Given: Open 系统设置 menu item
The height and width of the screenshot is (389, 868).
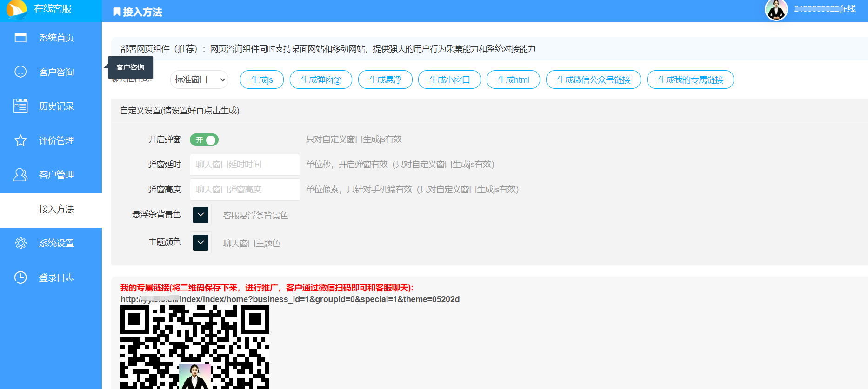Looking at the screenshot, I should point(51,243).
